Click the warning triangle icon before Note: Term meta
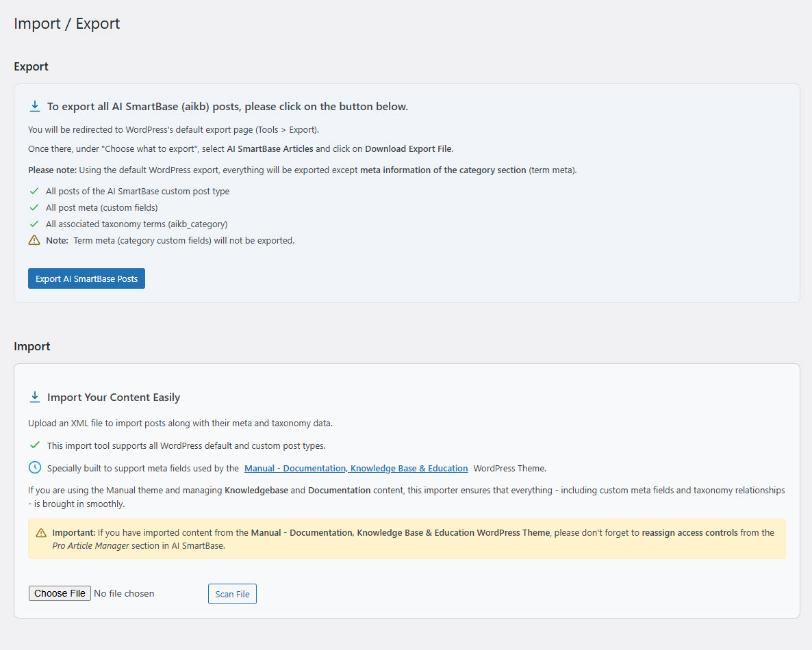The width and height of the screenshot is (812, 650). pyautogui.click(x=34, y=240)
